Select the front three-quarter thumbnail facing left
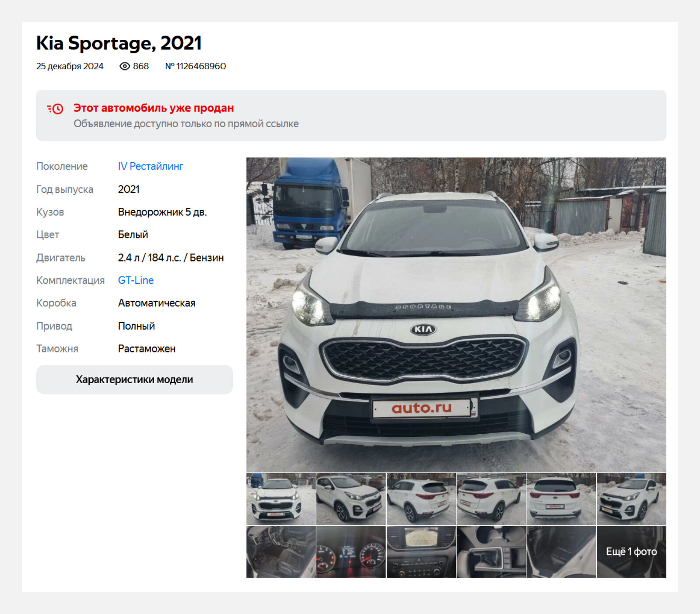 (x=632, y=499)
